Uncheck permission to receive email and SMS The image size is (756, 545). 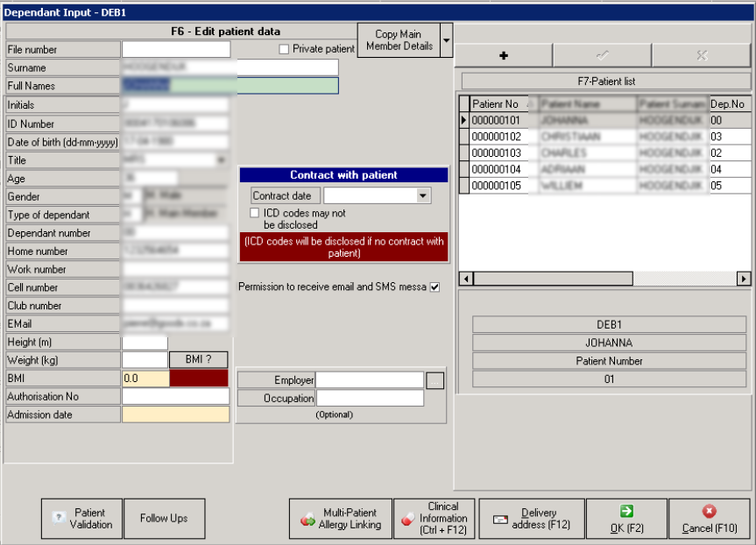click(435, 287)
